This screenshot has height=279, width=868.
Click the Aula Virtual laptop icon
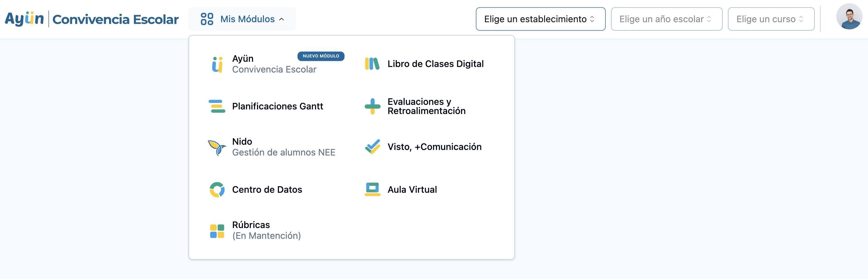coord(372,189)
